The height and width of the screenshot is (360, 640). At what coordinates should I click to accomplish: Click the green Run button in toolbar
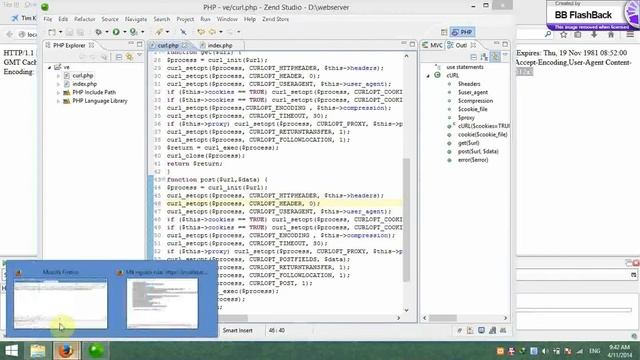pyautogui.click(x=116, y=32)
